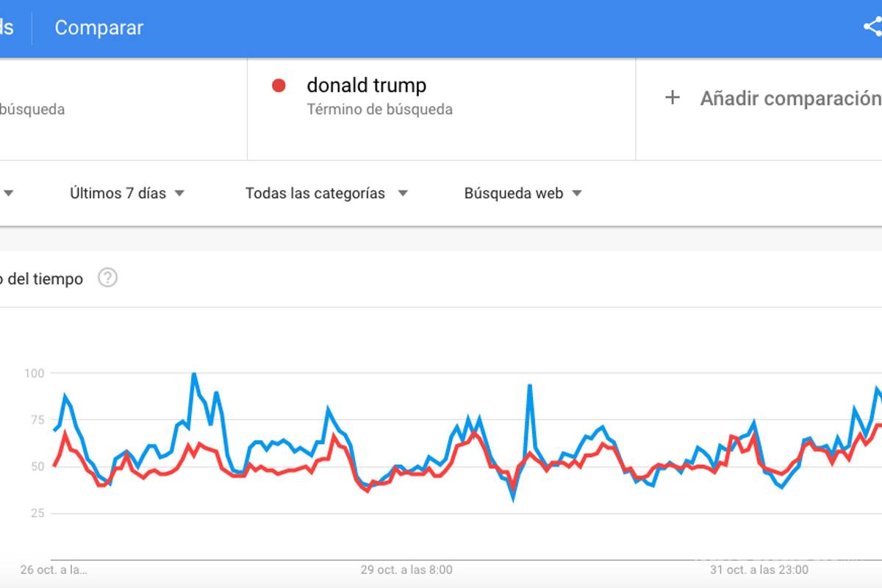The width and height of the screenshot is (882, 588).
Task: Open the Todas las categorías dropdown
Action: (326, 193)
